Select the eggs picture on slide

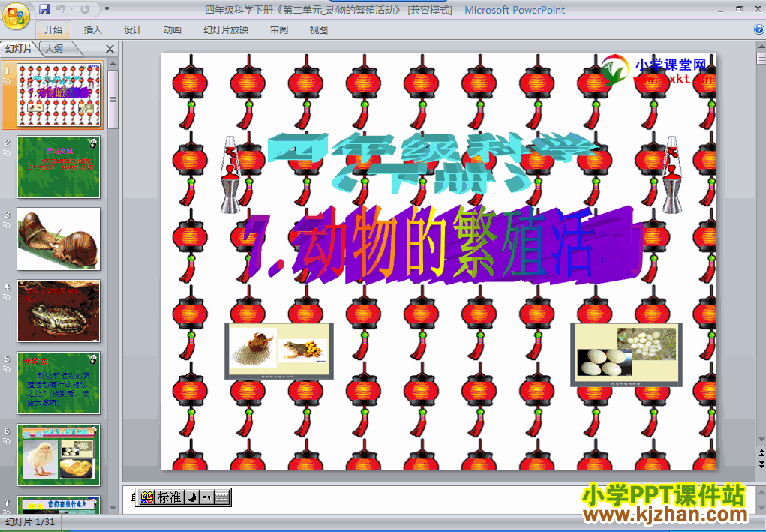click(626, 355)
